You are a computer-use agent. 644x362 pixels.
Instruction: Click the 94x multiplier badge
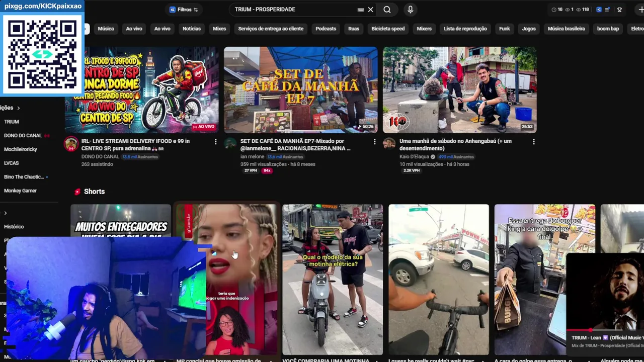pos(267,170)
